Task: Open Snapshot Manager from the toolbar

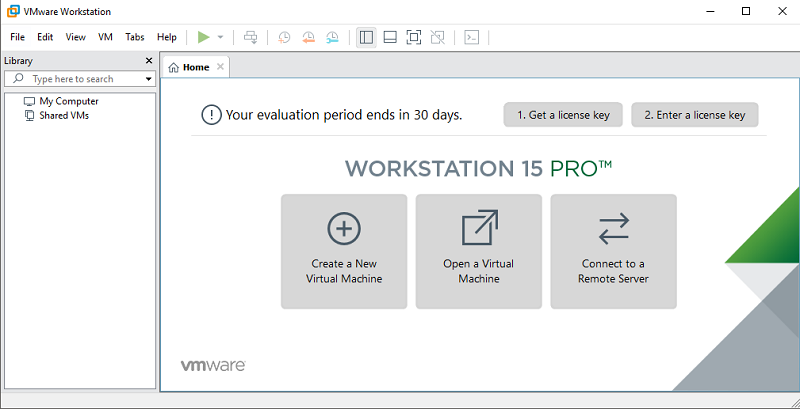Action: point(332,37)
